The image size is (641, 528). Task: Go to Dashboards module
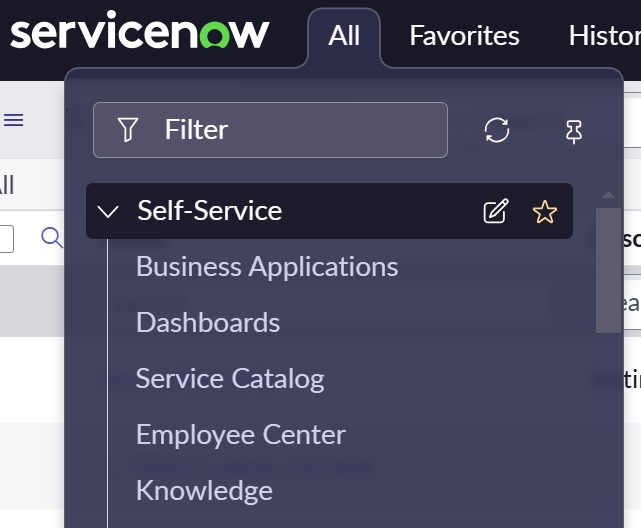(208, 323)
